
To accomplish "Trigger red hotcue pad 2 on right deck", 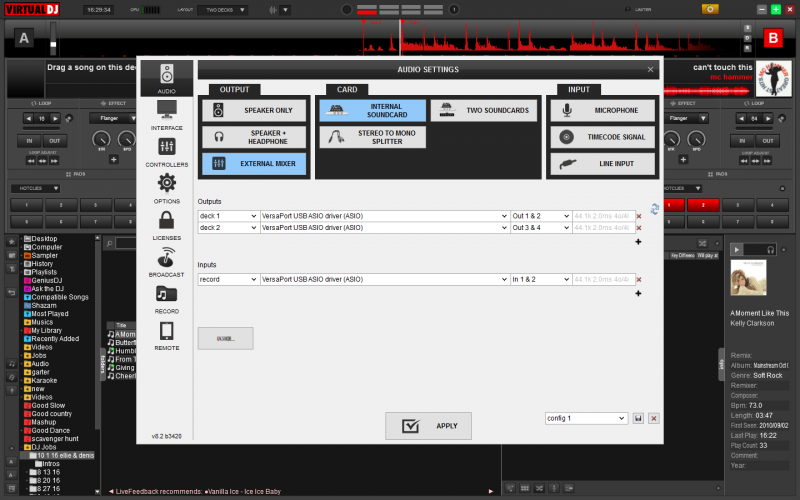I will [x=703, y=205].
